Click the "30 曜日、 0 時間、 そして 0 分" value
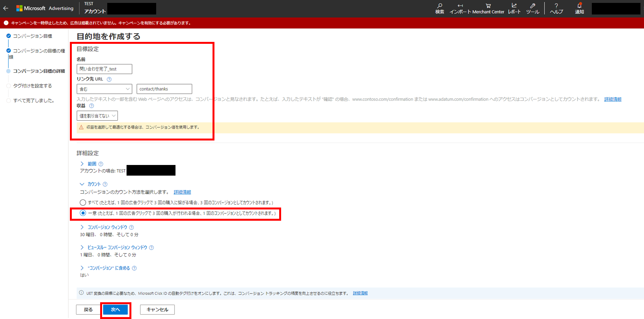The image size is (644, 319). click(109, 235)
